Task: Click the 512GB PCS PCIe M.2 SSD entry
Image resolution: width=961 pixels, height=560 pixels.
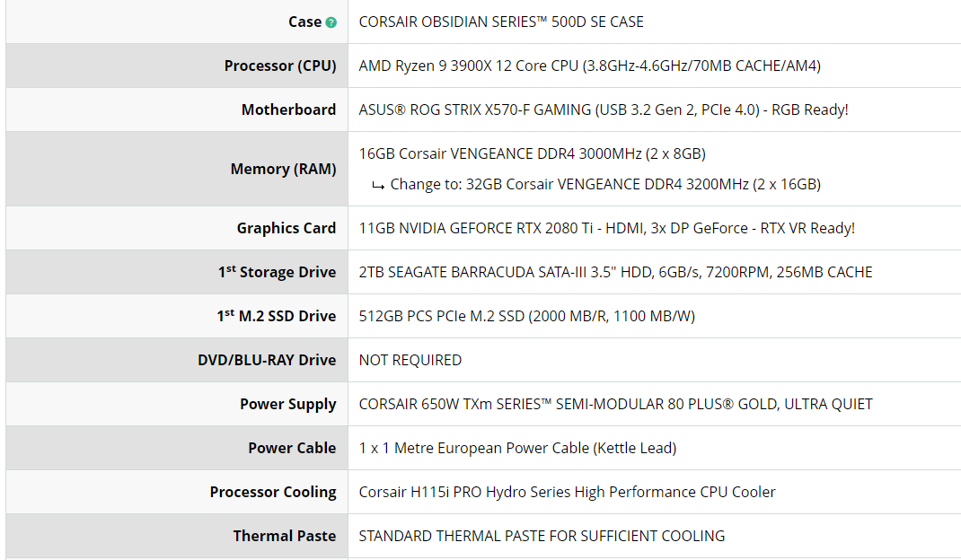Action: pyautogui.click(x=526, y=316)
